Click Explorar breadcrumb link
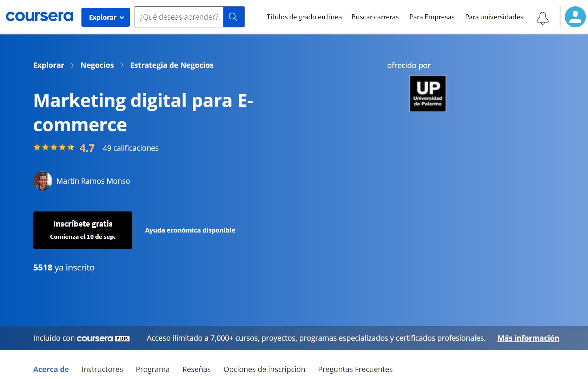588x379 pixels. coord(48,65)
